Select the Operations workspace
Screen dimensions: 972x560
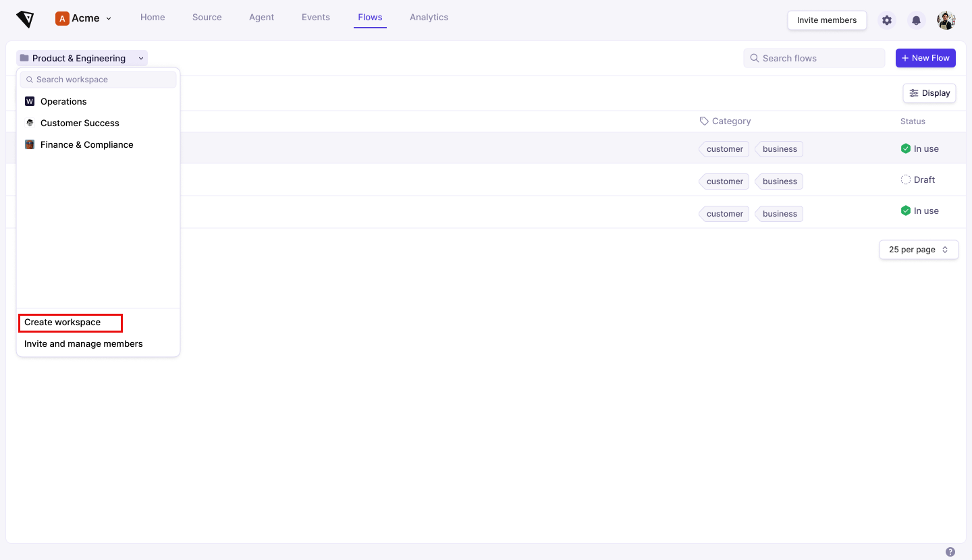pyautogui.click(x=98, y=101)
